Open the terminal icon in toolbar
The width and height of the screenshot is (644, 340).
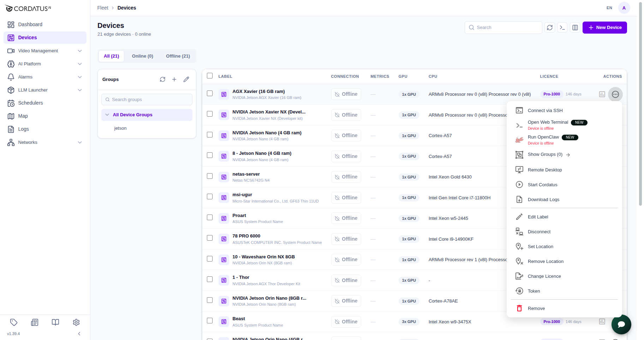(562, 28)
